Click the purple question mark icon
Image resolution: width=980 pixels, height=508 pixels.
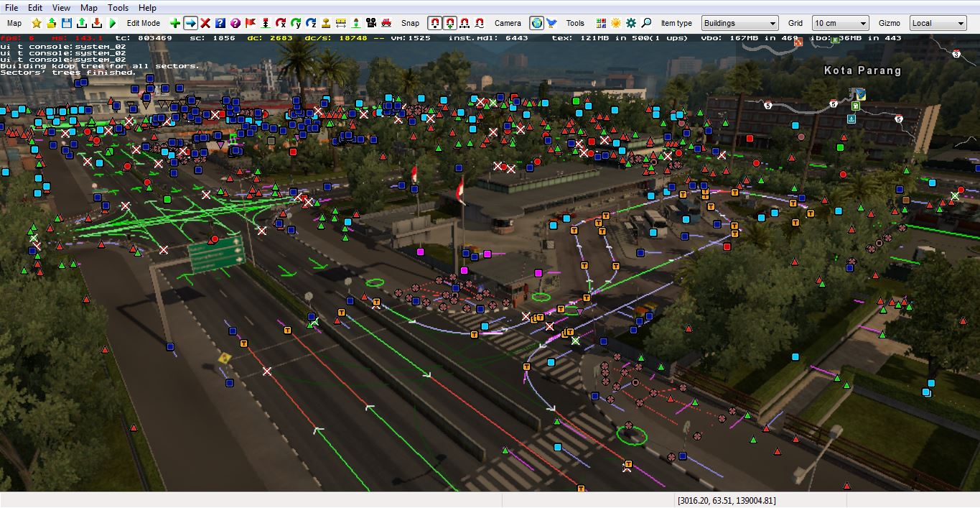click(x=235, y=23)
